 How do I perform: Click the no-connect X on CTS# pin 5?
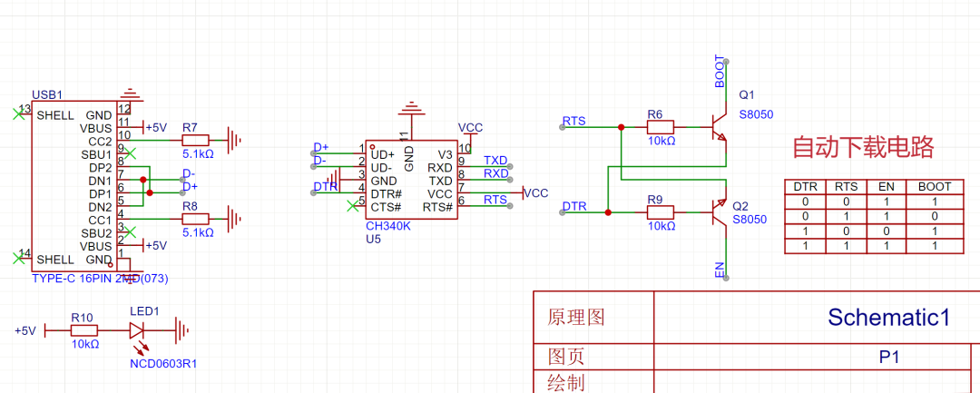[352, 205]
